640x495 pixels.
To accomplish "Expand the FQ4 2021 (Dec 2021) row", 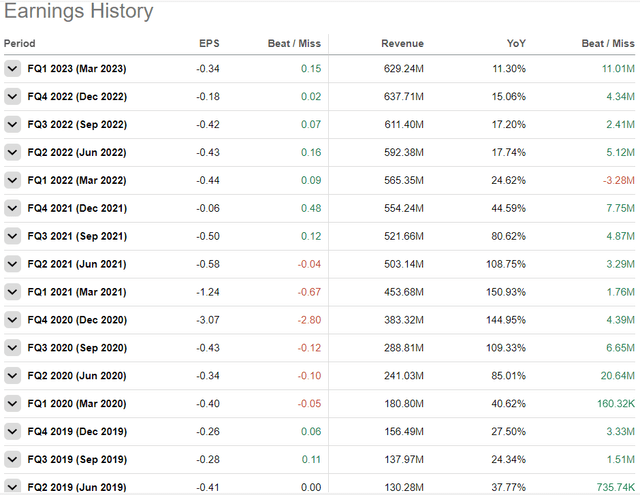I will [12, 209].
